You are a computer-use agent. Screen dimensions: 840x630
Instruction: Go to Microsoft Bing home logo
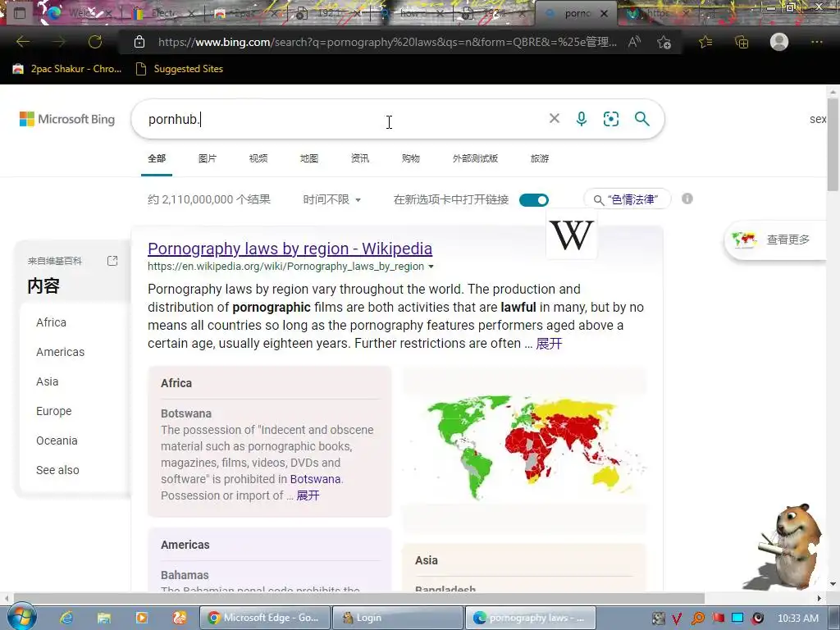(x=67, y=119)
